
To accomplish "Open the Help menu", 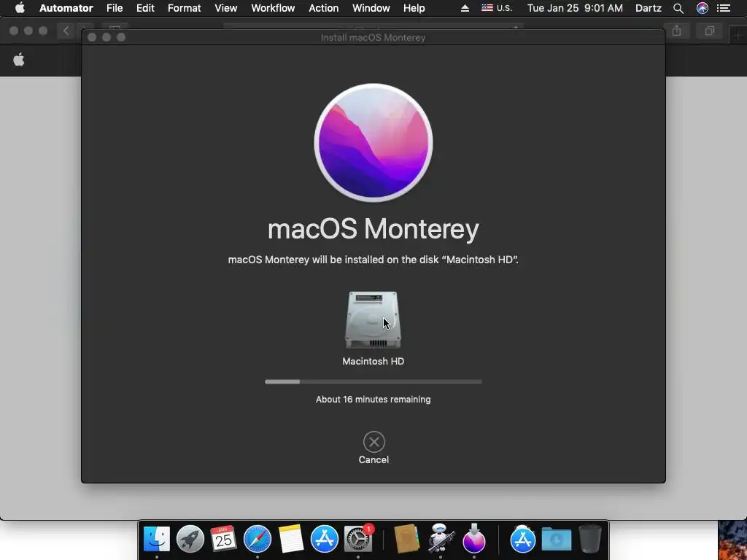I will [x=414, y=8].
